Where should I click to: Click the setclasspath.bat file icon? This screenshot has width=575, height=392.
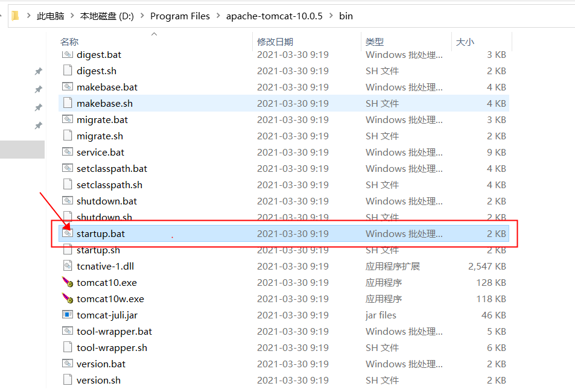pyautogui.click(x=68, y=168)
